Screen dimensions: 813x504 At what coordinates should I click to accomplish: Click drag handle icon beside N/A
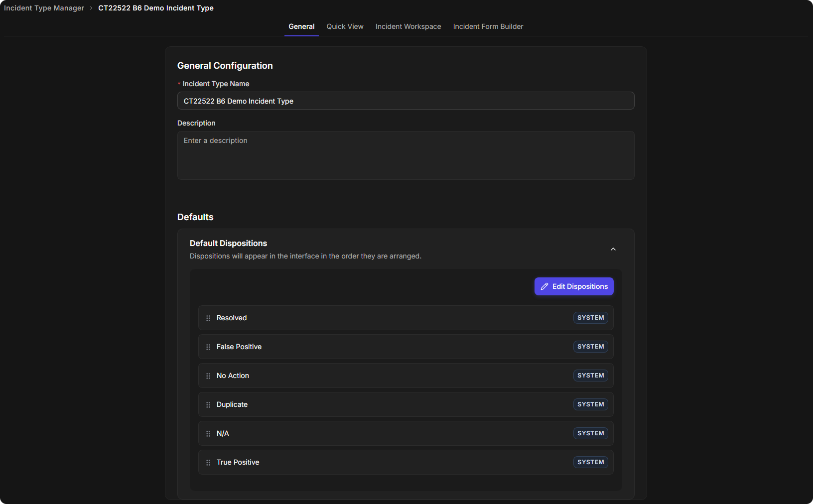click(208, 433)
